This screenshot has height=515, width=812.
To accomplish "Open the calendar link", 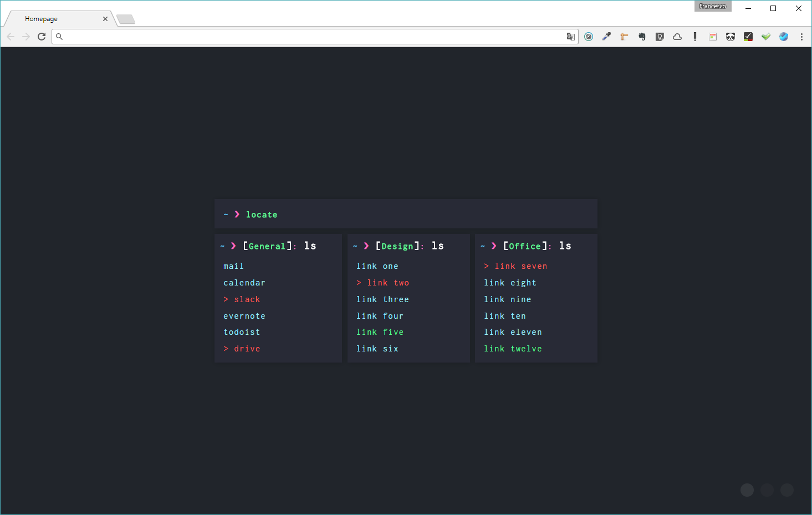I will (x=244, y=283).
